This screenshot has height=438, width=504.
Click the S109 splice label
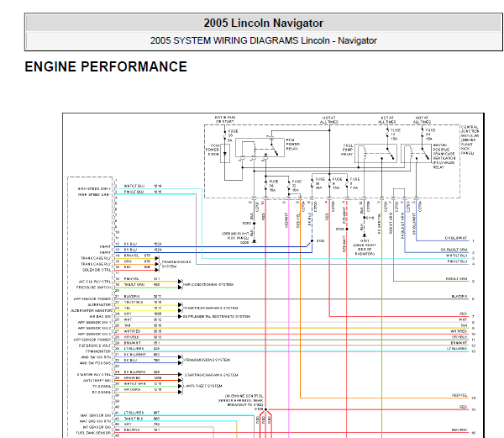tap(259, 409)
